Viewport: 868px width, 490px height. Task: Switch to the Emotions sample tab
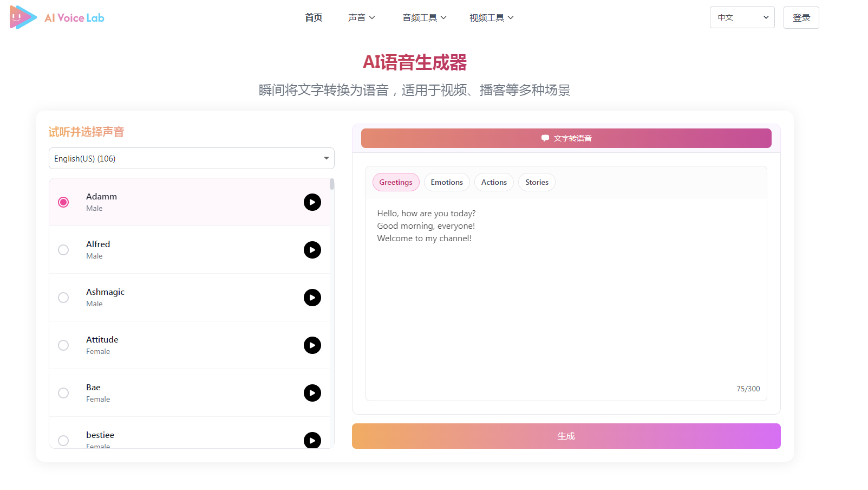pyautogui.click(x=446, y=182)
